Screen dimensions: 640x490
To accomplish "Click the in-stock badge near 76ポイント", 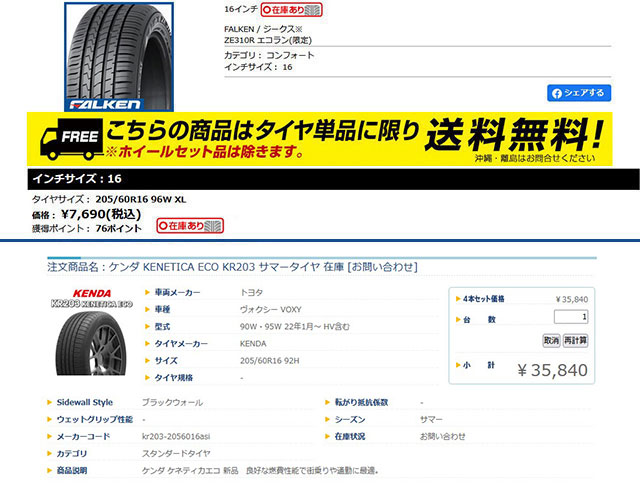I will [x=190, y=226].
